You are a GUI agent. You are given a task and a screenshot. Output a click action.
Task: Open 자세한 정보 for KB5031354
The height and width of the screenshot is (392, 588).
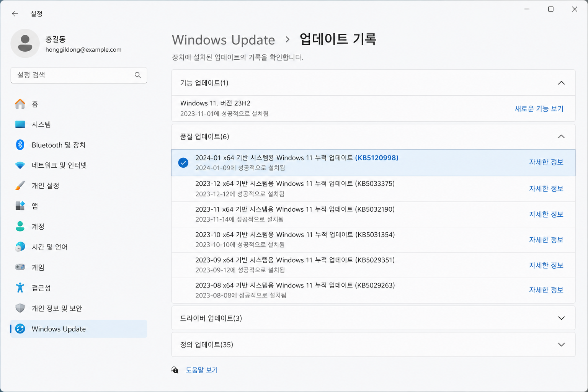coord(546,240)
